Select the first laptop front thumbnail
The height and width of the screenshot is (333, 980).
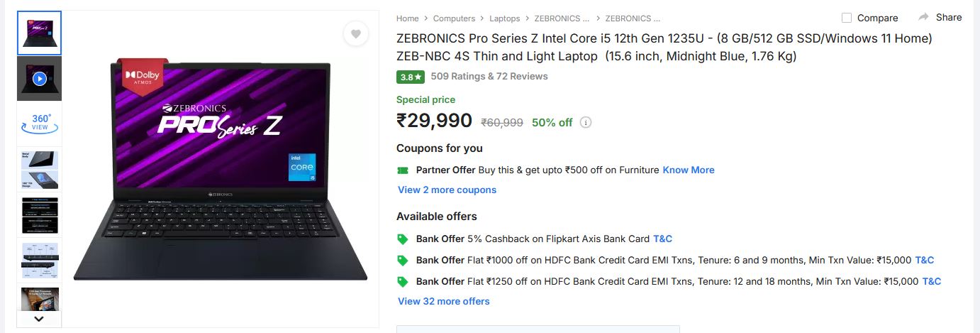click(x=40, y=33)
